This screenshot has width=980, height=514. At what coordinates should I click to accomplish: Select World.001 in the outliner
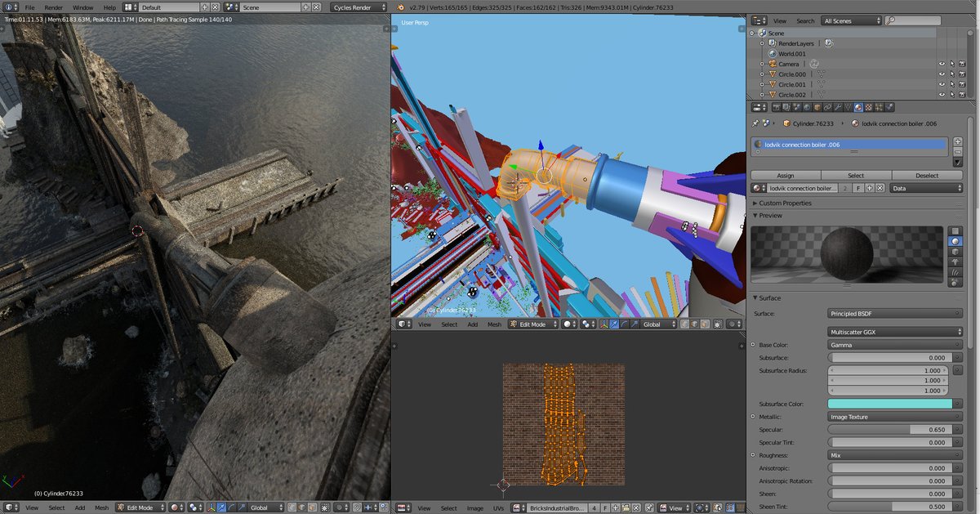point(791,53)
